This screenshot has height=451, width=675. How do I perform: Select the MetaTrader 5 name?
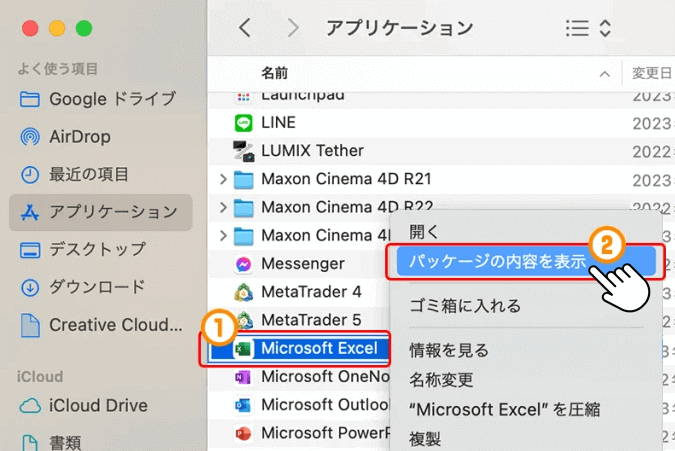311,320
